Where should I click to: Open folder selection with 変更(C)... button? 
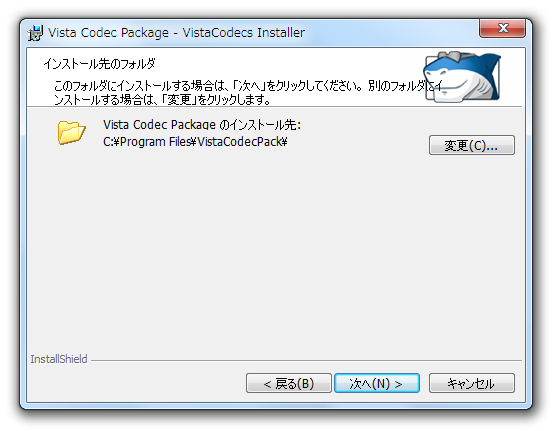(472, 145)
